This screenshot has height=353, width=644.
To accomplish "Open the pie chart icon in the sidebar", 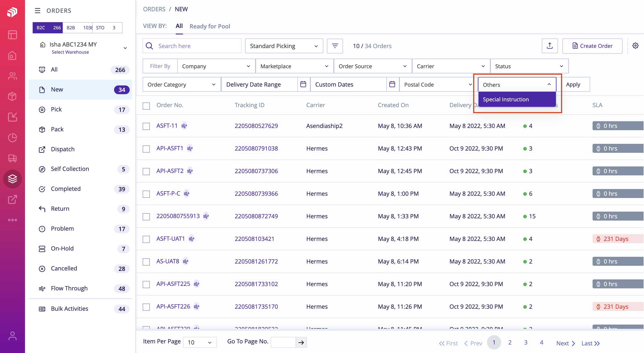I will pos(12,138).
